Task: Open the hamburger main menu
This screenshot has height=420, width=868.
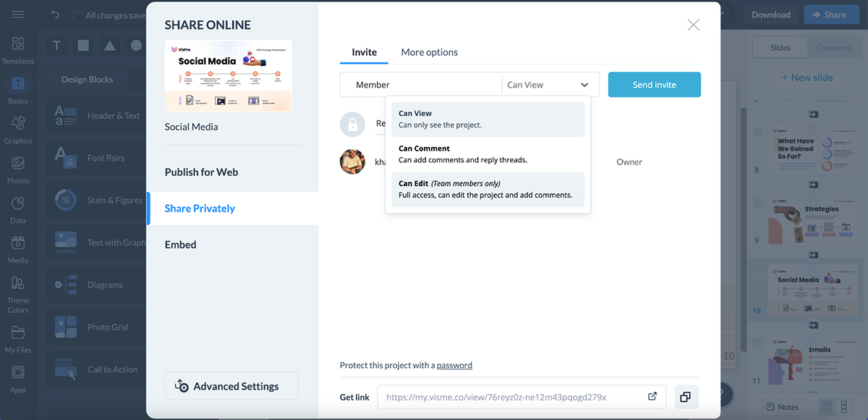Action: coord(18,14)
